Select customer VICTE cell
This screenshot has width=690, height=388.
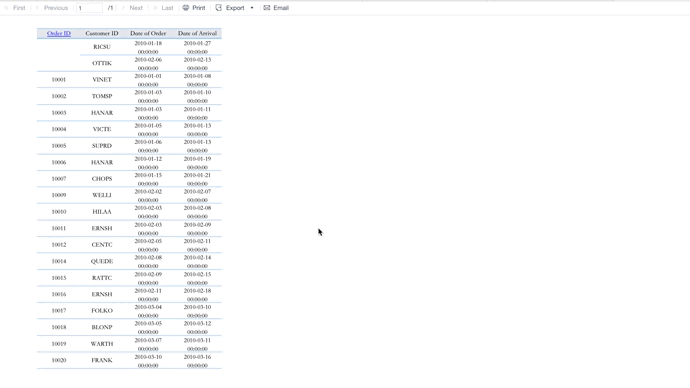point(102,129)
